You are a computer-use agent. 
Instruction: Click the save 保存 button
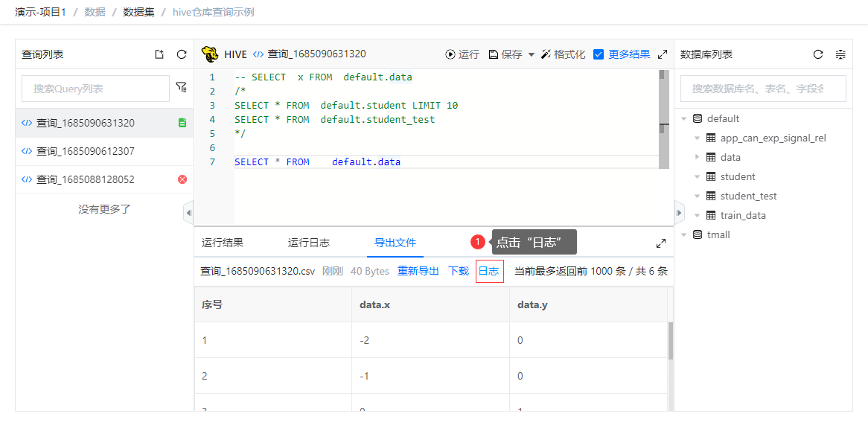(x=505, y=54)
